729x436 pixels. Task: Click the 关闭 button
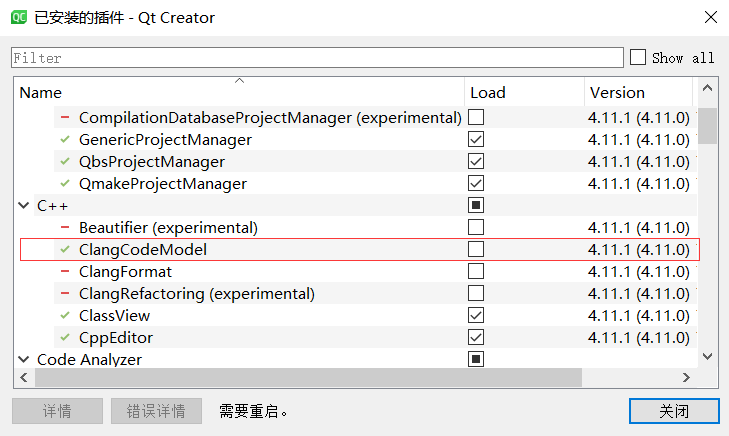[674, 411]
